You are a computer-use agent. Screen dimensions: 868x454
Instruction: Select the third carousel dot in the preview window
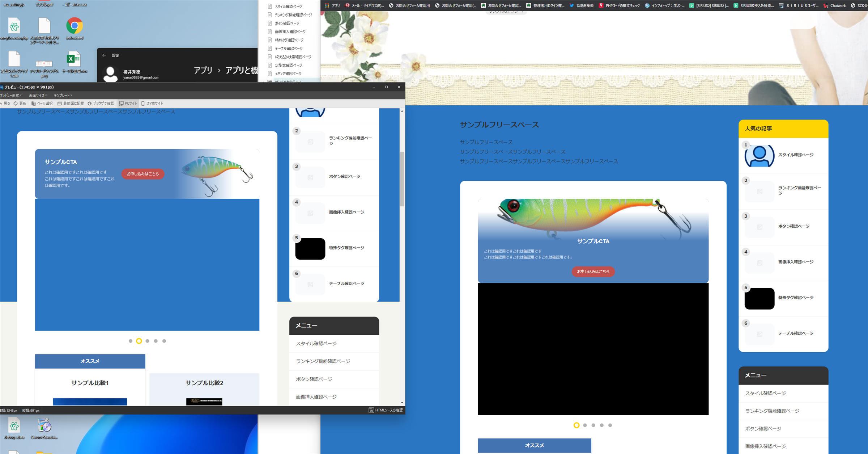click(x=147, y=341)
